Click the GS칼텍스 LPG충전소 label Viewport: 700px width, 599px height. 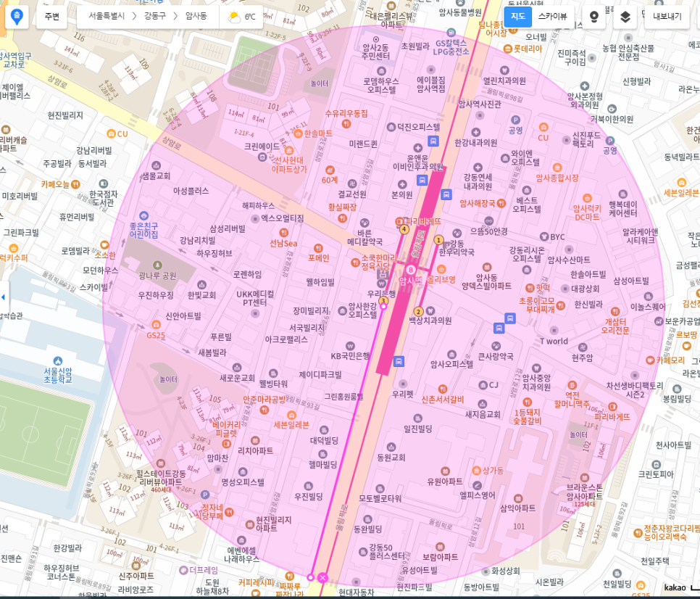451,47
